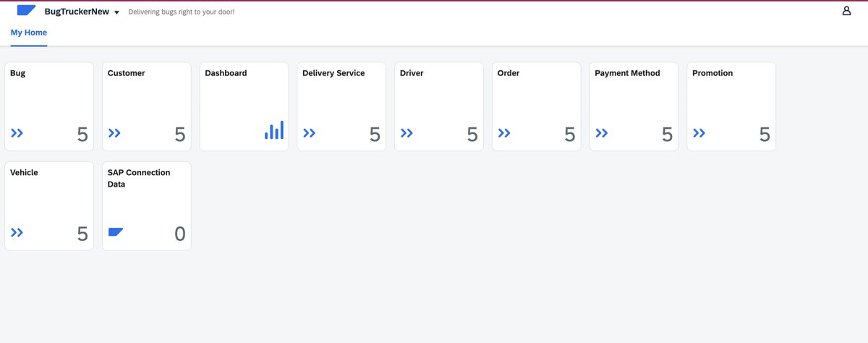Expand the BugTruckerNew title dropdown arrow
Viewport: 868px width, 343px height.
(116, 12)
